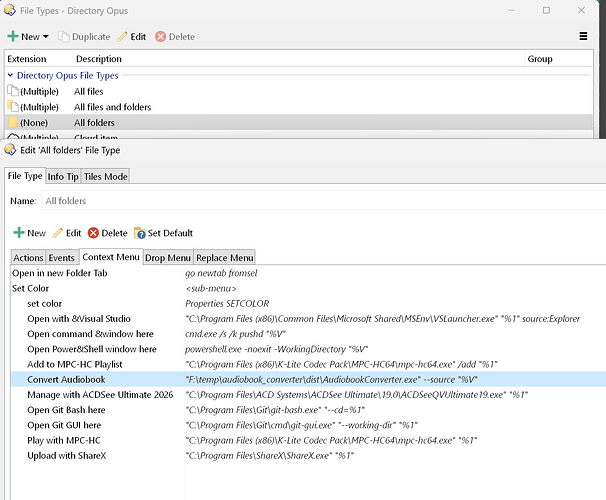The height and width of the screenshot is (500, 606).
Task: Switch to the Replace Menu tab
Action: (x=225, y=258)
